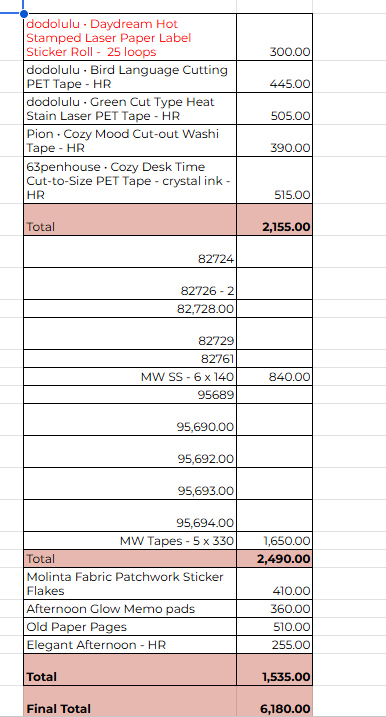Click the cell containing 82724
Image resolution: width=386 pixels, height=717 pixels.
pos(130,251)
